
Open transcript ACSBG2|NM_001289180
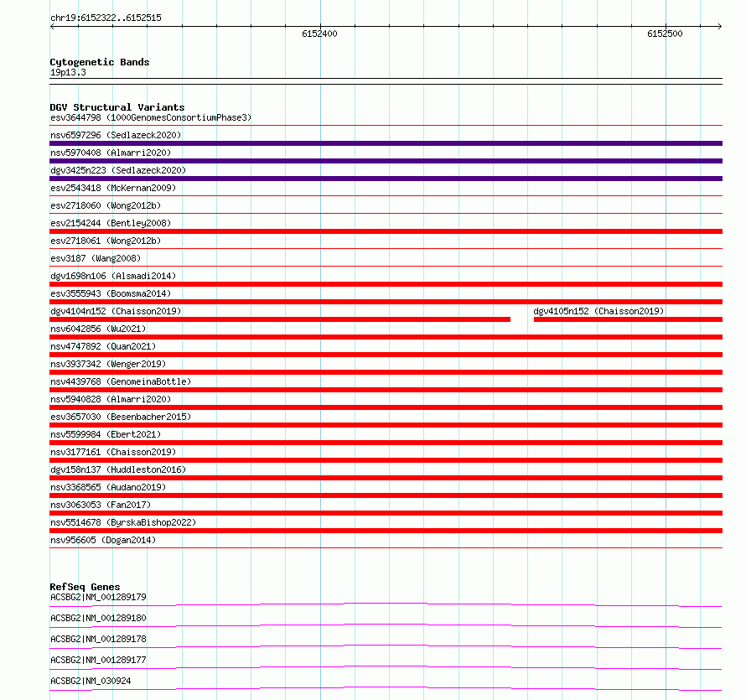98,618
